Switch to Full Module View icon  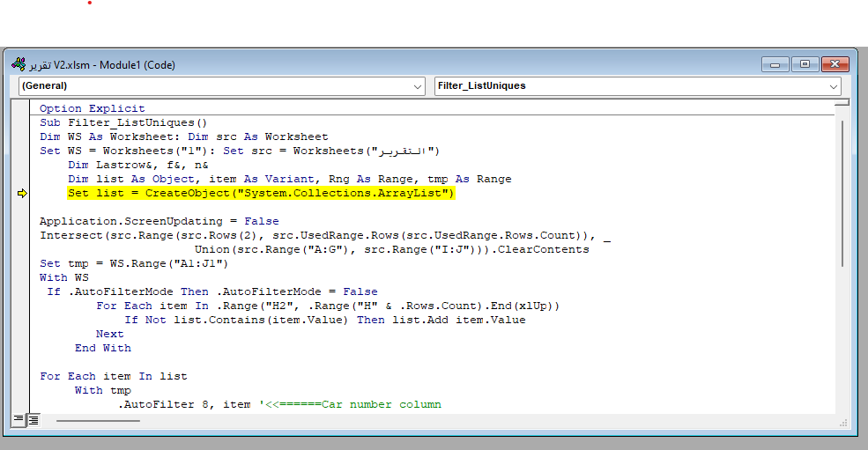(33, 419)
